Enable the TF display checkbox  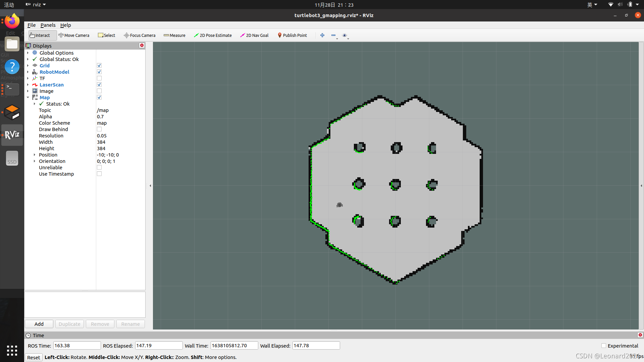(x=99, y=78)
